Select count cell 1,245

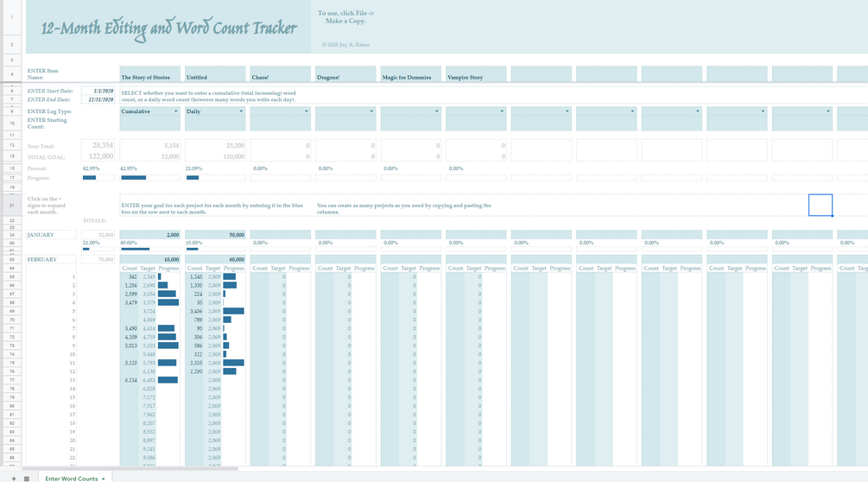click(x=195, y=276)
